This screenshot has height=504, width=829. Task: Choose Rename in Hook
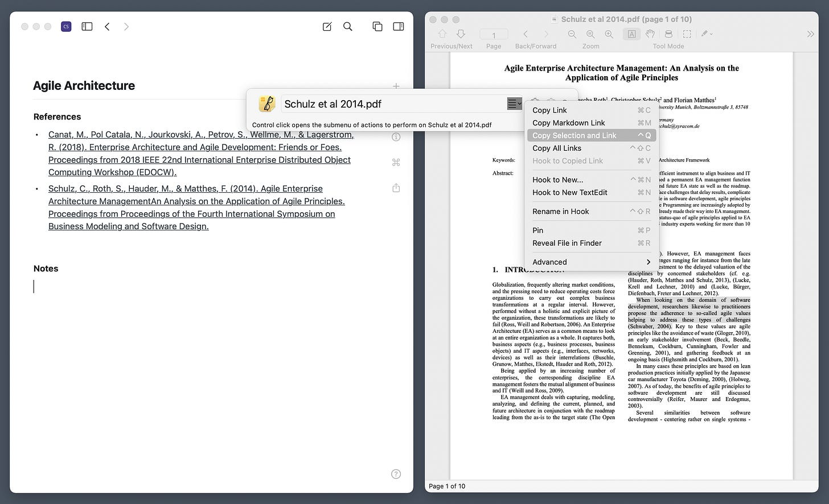click(592, 212)
